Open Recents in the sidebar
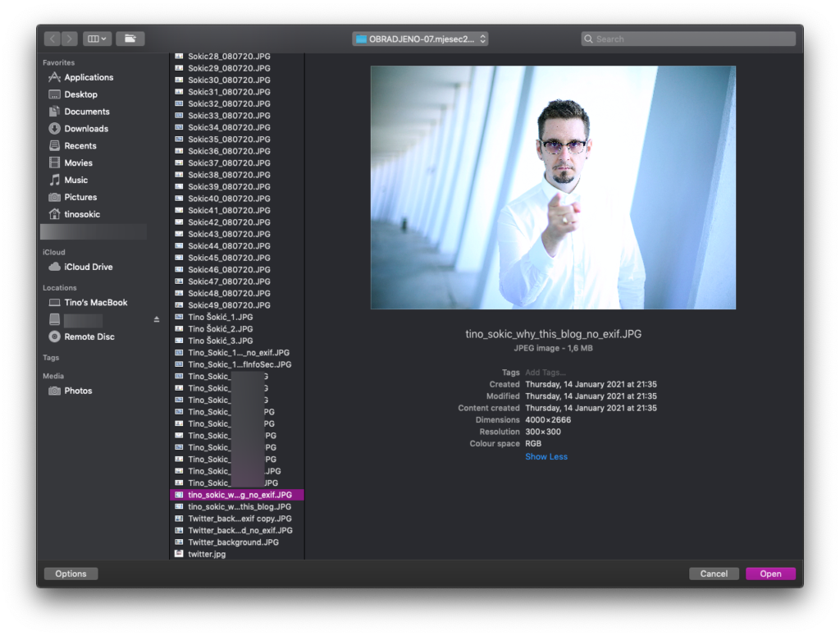This screenshot has width=840, height=636. point(80,146)
